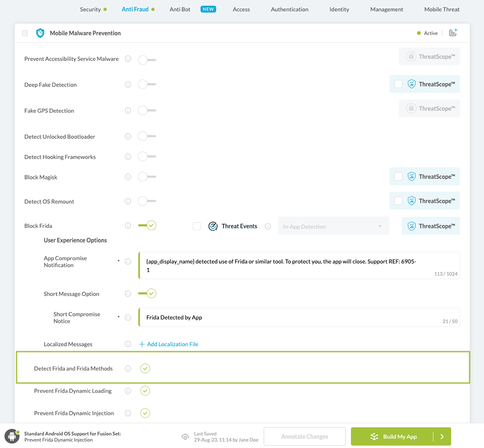Click info icon for Localized Messages
The height and width of the screenshot is (448, 484).
tap(128, 344)
